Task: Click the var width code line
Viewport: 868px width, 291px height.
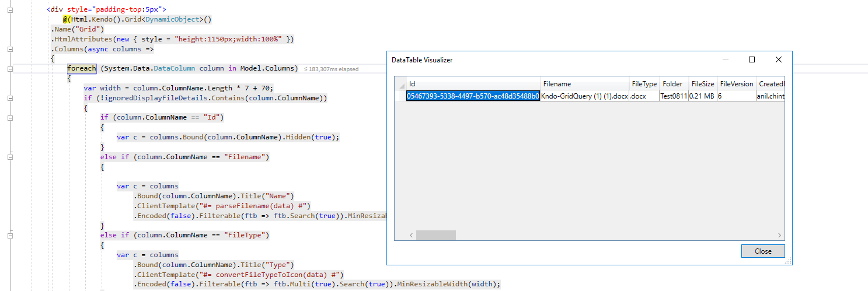Action: [x=178, y=88]
